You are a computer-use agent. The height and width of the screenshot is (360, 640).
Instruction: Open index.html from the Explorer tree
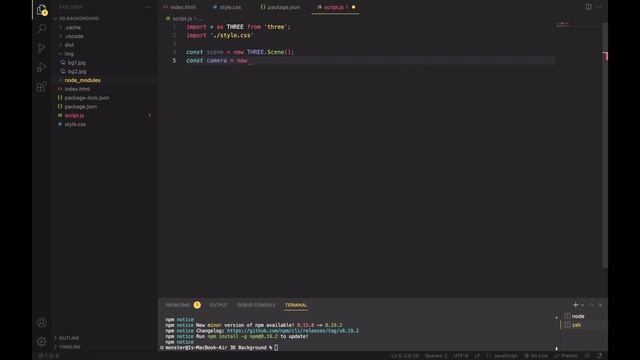(x=77, y=89)
